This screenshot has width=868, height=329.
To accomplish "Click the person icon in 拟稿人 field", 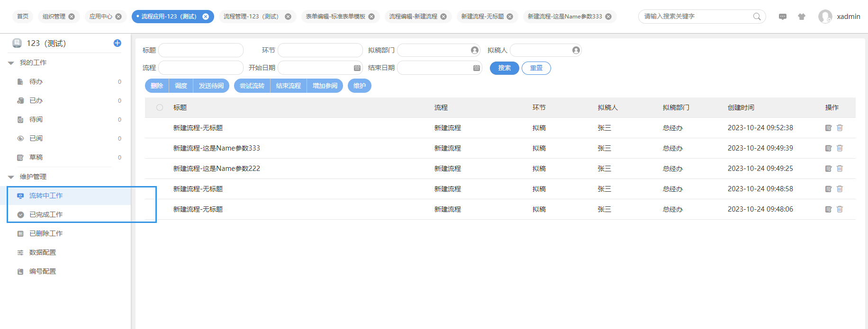I will point(576,50).
